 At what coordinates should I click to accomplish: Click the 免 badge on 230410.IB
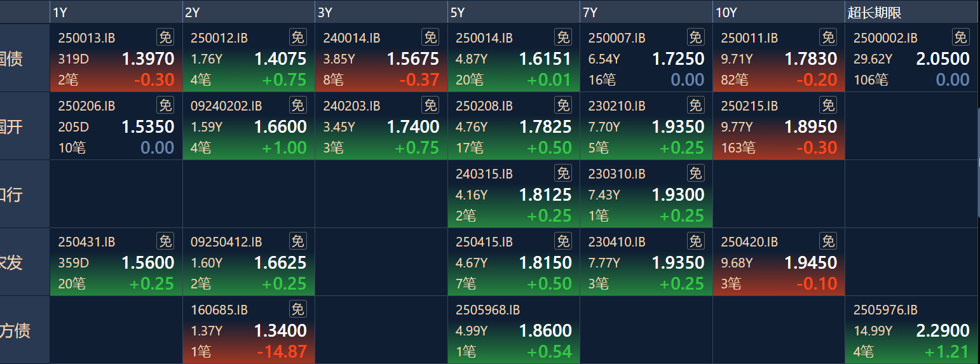tap(695, 241)
